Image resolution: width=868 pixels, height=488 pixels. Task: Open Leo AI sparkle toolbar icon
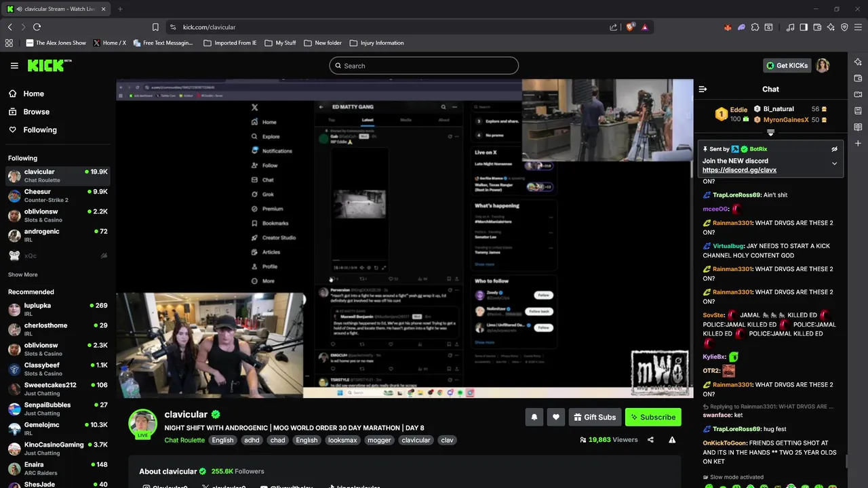pyautogui.click(x=831, y=27)
